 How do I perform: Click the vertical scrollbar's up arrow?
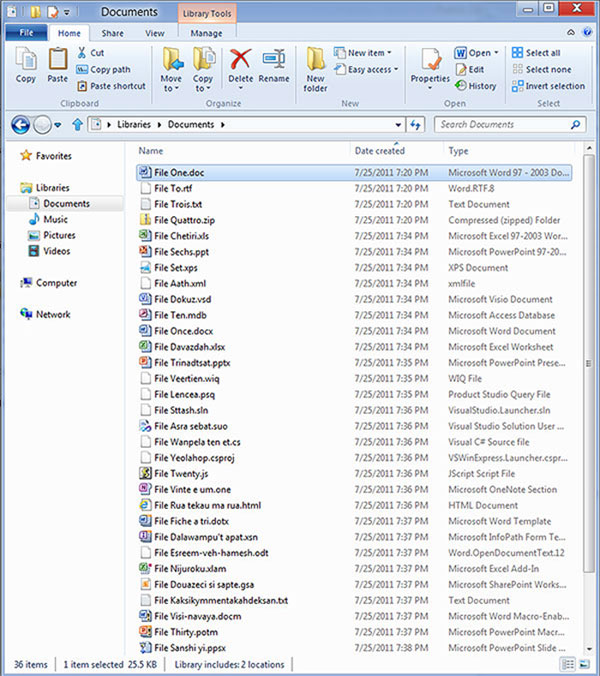click(x=588, y=148)
